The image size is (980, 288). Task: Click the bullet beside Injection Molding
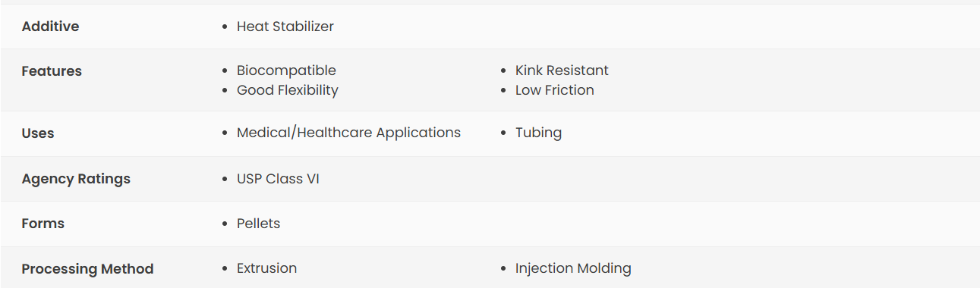[x=503, y=269]
